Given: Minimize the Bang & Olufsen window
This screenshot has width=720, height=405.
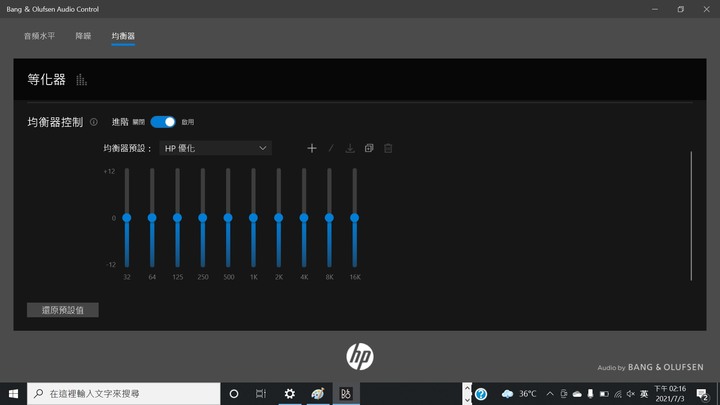Looking at the screenshot, I should 655,9.
